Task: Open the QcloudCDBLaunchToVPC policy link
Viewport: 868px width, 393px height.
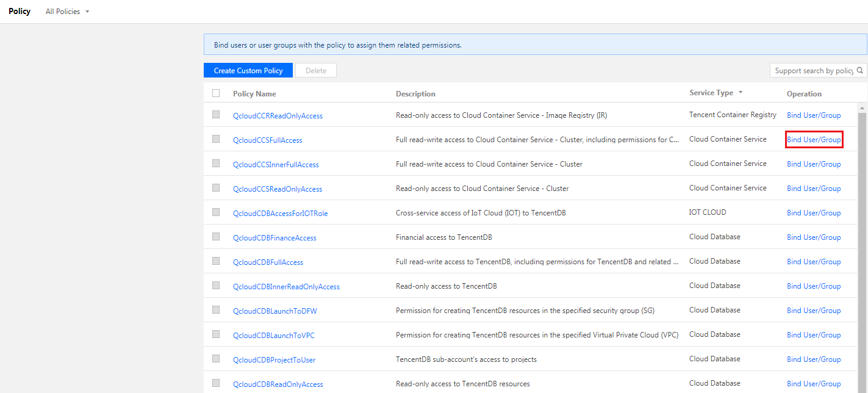Action: [x=274, y=336]
